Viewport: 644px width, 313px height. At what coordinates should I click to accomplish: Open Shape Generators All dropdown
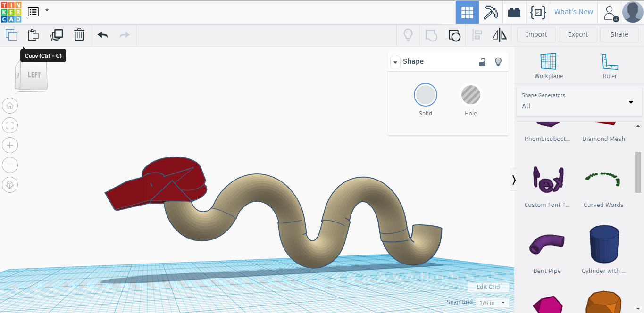579,101
